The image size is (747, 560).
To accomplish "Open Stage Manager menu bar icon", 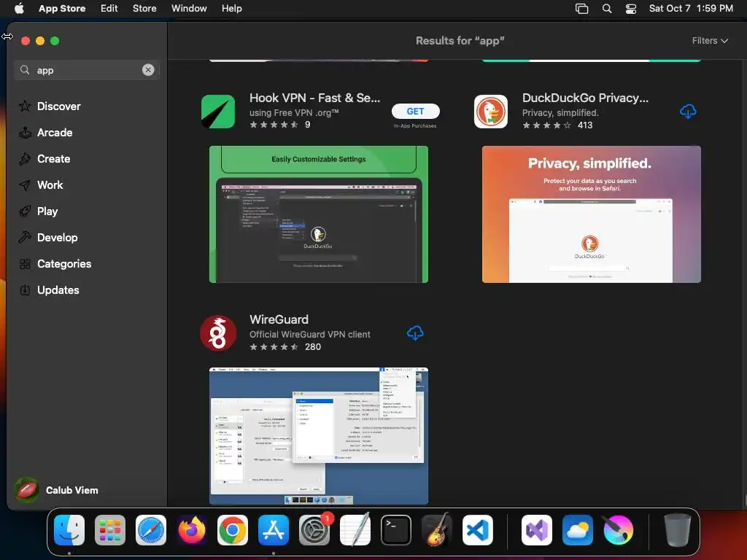I will 581,9.
